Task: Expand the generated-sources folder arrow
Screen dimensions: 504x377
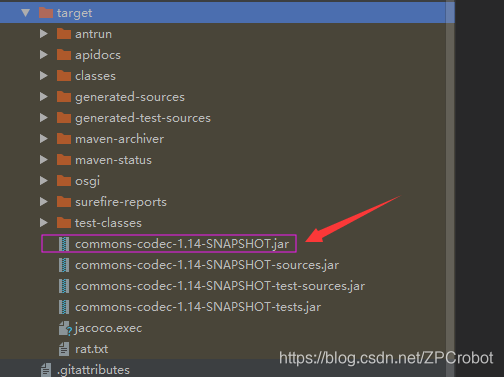Action: click(x=44, y=97)
